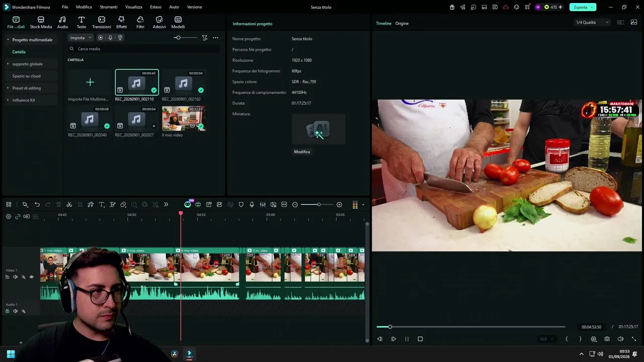Image resolution: width=644 pixels, height=362 pixels.
Task: Switch to the Timeline preview tab
Action: pos(383,24)
